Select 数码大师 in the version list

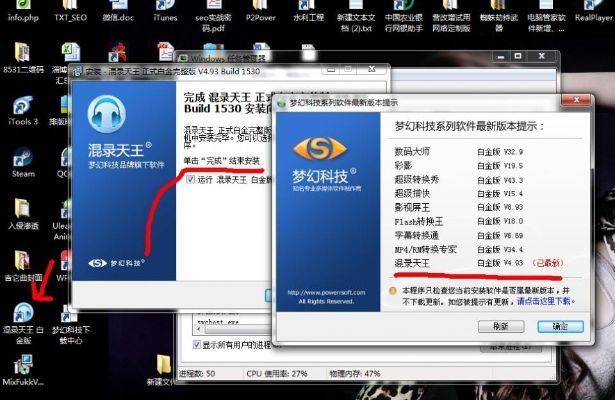pos(416,151)
